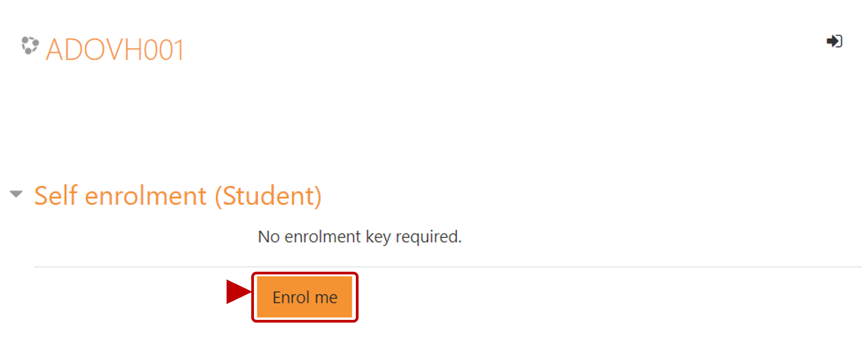Click Enrol me to join the course

305,296
